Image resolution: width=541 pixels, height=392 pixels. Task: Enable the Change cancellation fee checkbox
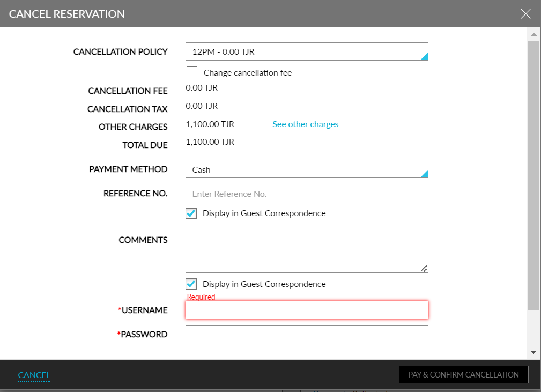coord(192,72)
